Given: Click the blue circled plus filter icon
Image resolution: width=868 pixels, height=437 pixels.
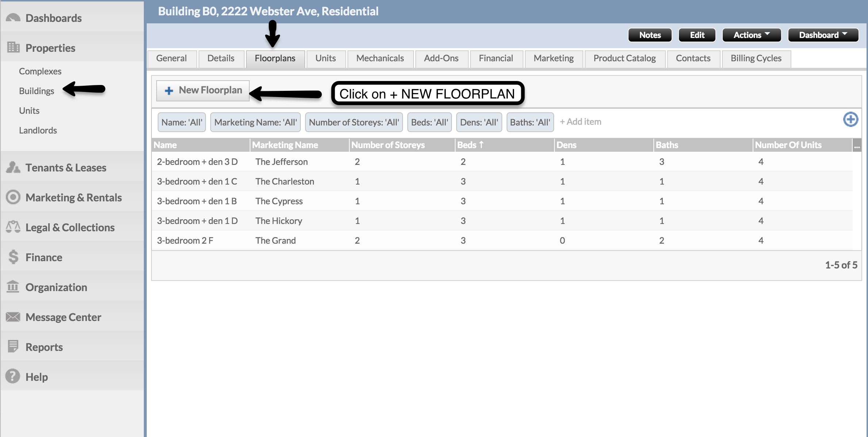Looking at the screenshot, I should pyautogui.click(x=850, y=120).
